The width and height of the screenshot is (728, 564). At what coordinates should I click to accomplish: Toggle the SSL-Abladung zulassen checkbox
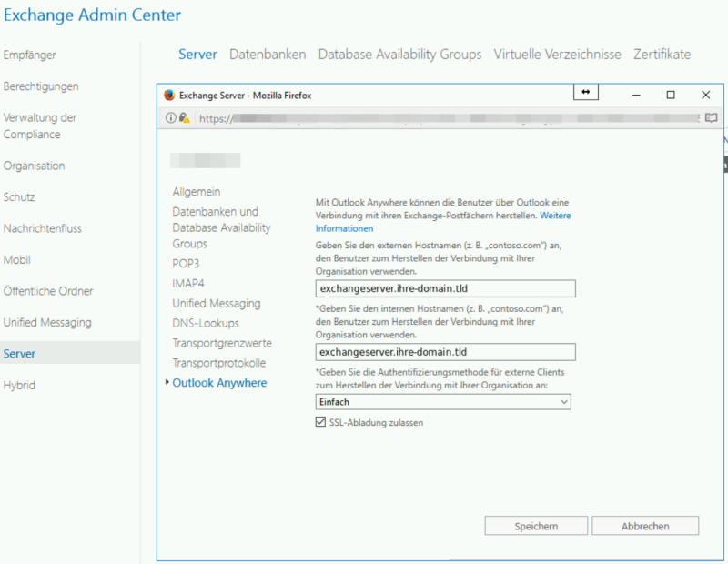pyautogui.click(x=320, y=422)
